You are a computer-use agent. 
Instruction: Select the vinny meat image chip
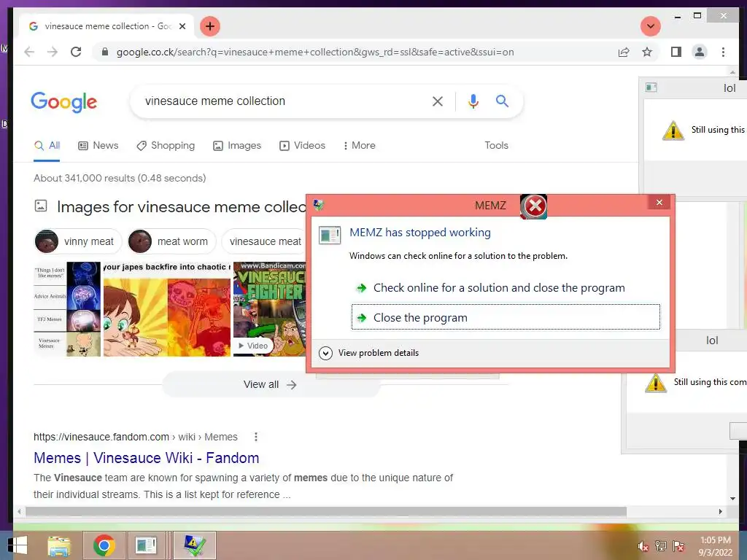77,241
